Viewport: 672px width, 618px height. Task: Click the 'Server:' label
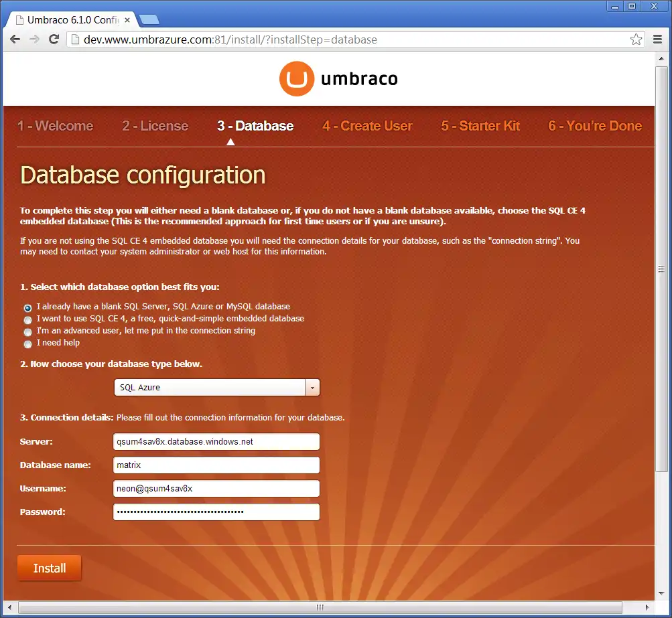click(x=36, y=441)
